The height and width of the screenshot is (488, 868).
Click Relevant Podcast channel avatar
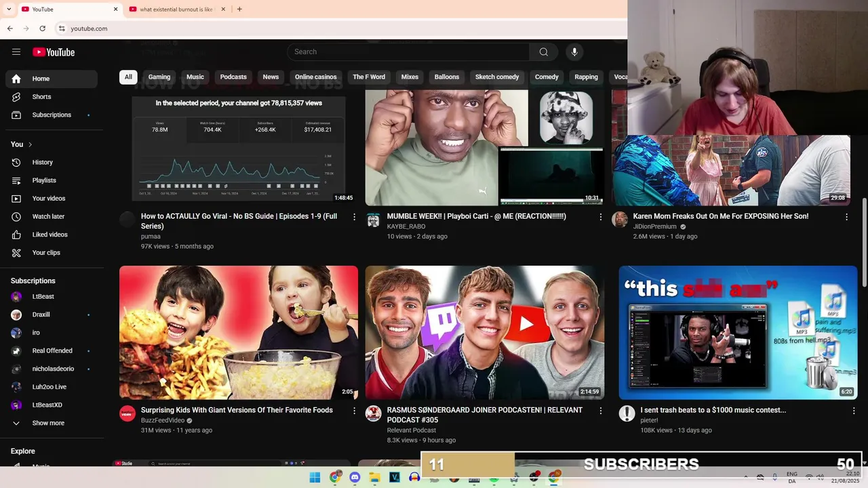pyautogui.click(x=374, y=413)
